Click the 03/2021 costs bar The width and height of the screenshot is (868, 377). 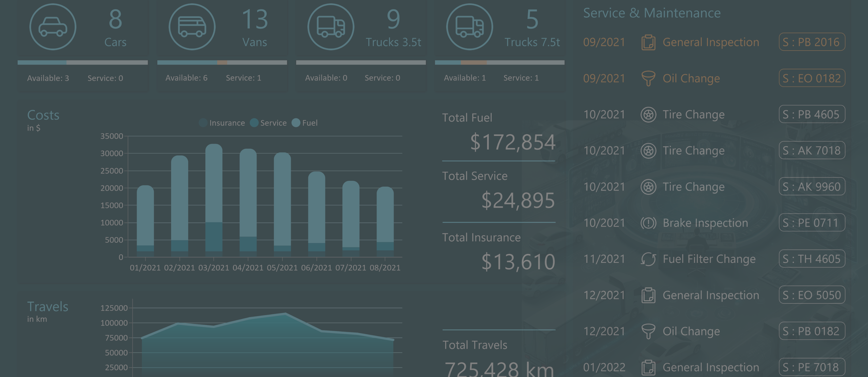[x=214, y=201]
